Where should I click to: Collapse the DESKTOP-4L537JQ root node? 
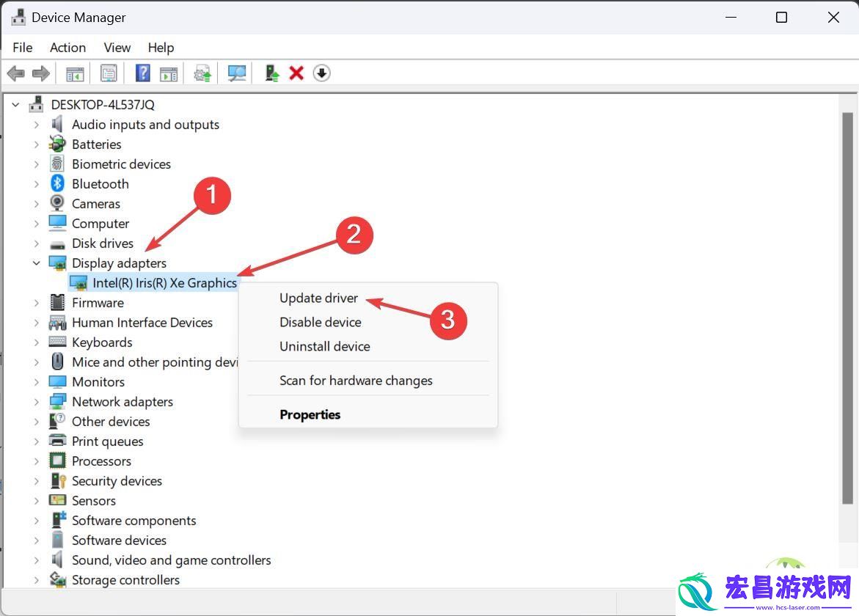pos(16,104)
